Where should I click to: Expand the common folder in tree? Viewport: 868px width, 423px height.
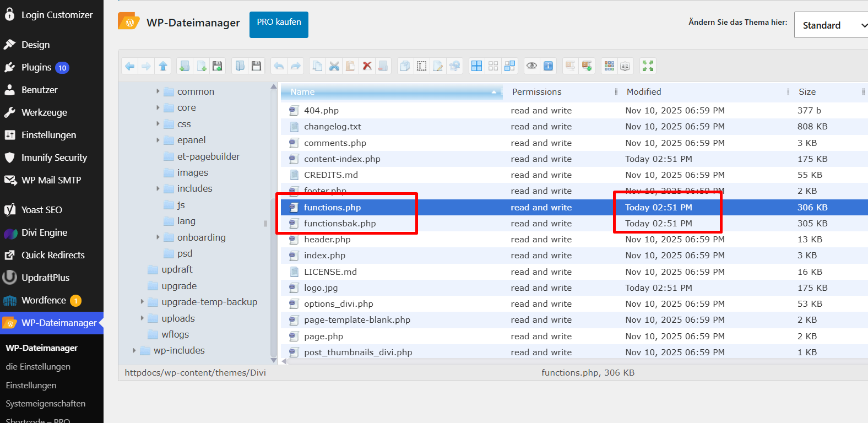158,91
